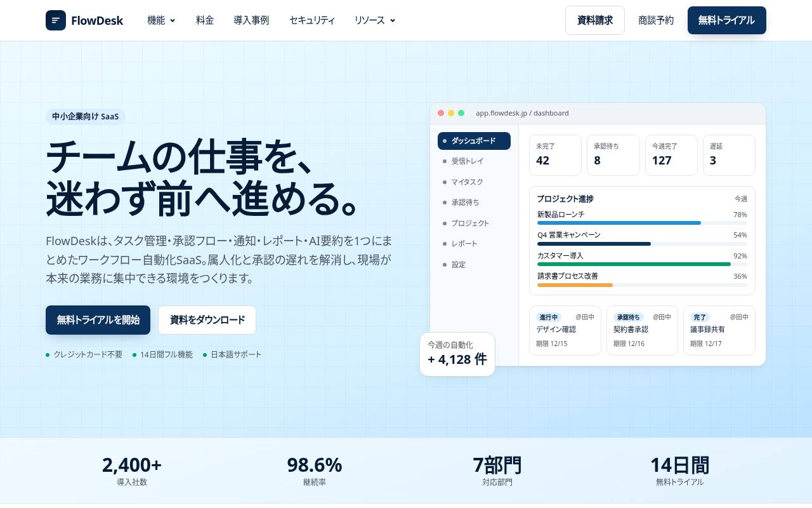Click the 今週完了 127 stat card
The width and height of the screenshot is (812, 508).
(671, 155)
